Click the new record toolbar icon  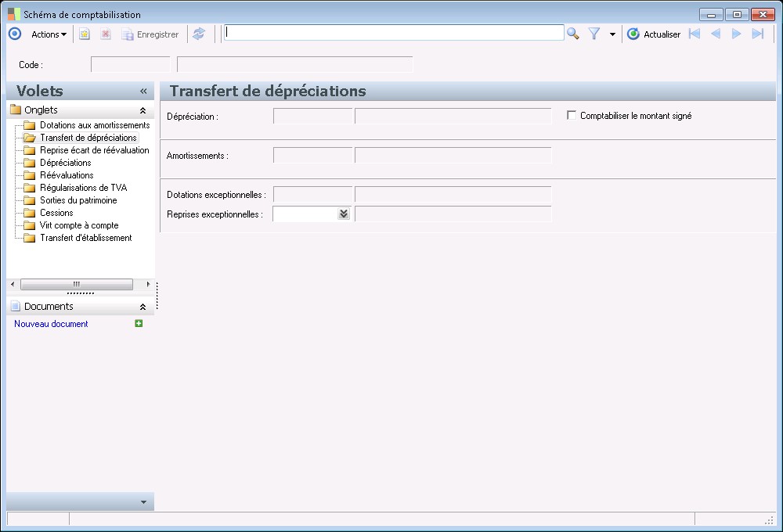coord(85,34)
